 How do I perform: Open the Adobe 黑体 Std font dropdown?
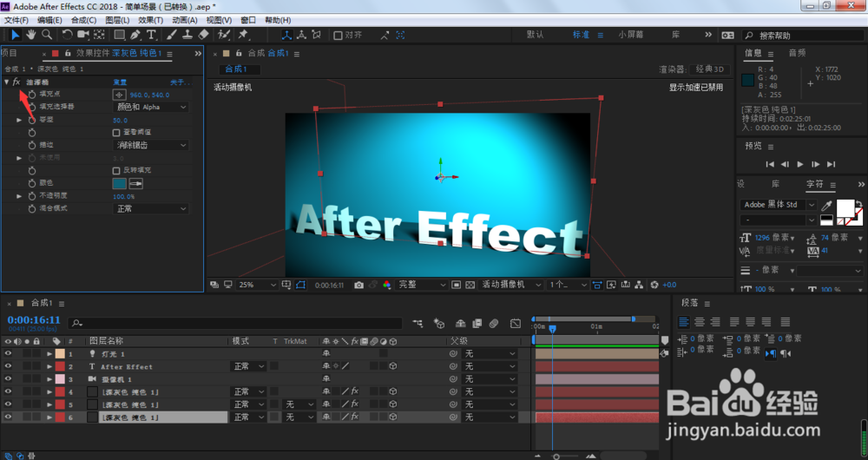point(778,205)
